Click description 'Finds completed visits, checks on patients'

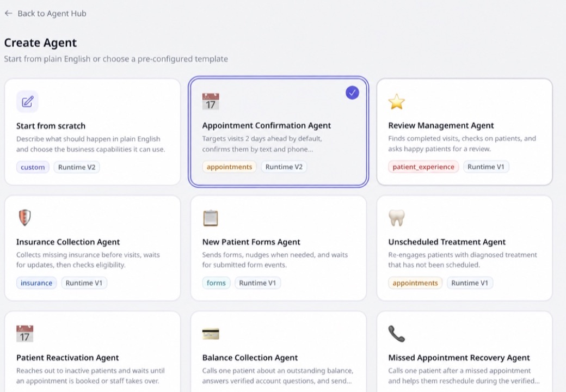pyautogui.click(x=462, y=144)
